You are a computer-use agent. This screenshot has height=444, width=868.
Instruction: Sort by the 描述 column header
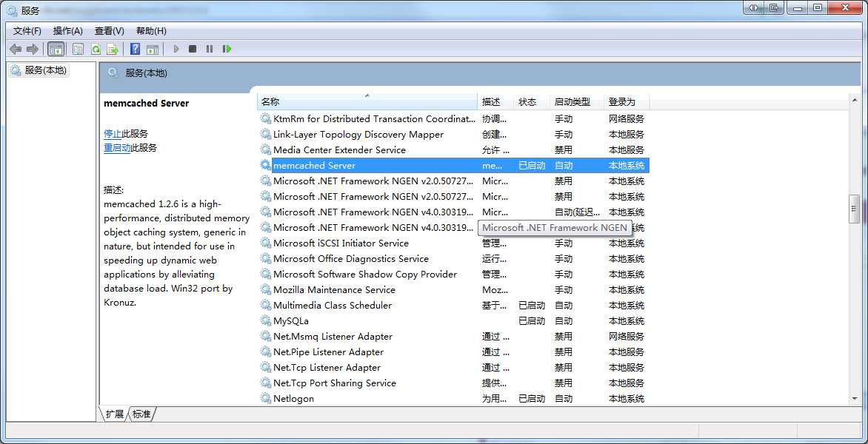(495, 101)
